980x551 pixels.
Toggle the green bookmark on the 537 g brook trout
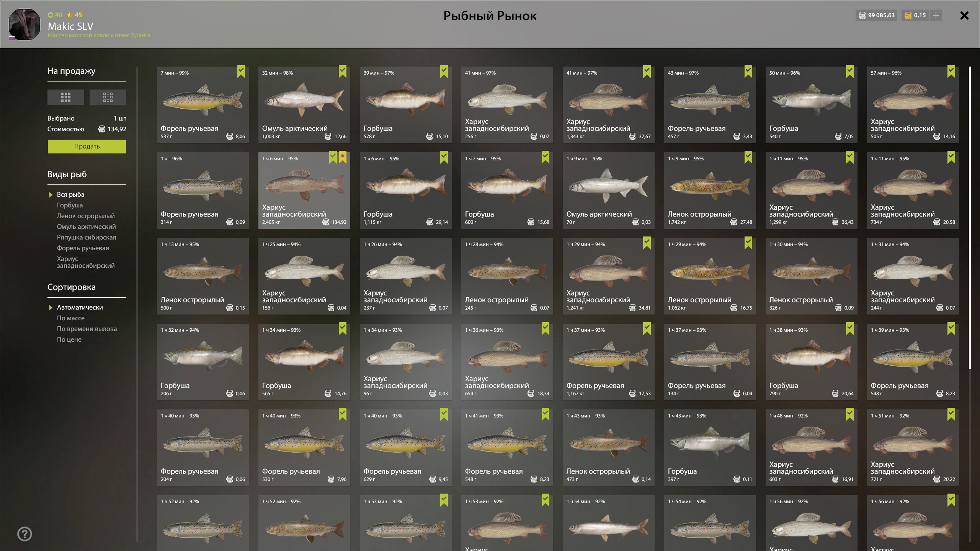241,72
